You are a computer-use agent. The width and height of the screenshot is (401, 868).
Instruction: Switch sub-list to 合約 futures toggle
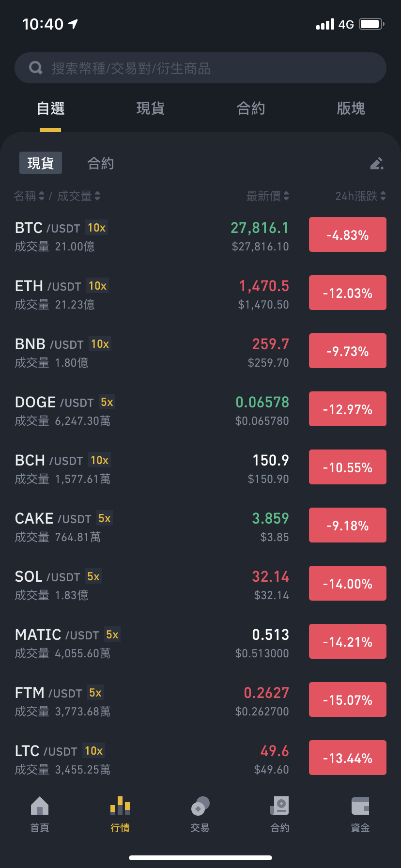pos(101,163)
